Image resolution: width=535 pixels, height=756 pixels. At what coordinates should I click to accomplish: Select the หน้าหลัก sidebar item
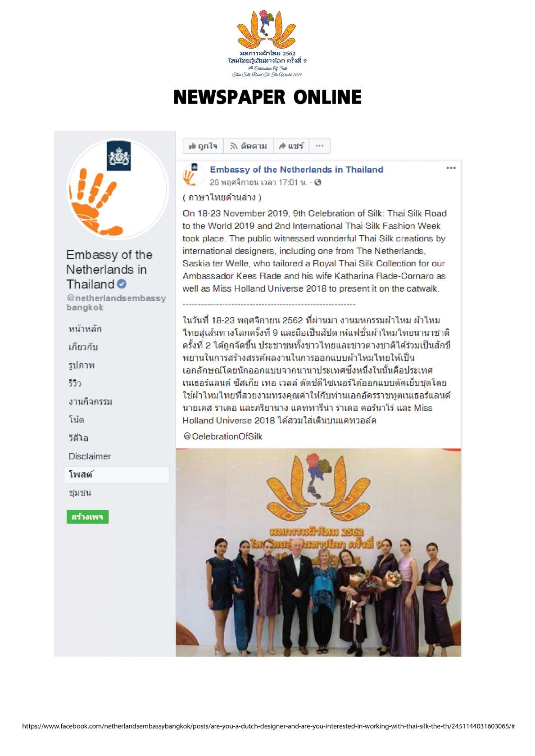coord(85,328)
